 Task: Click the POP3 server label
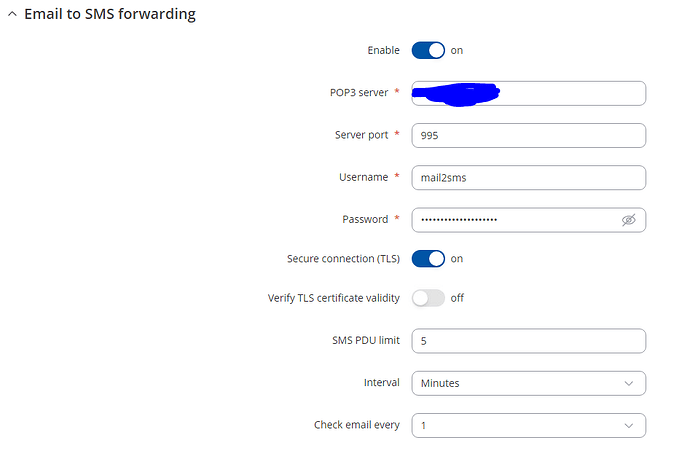pos(359,92)
